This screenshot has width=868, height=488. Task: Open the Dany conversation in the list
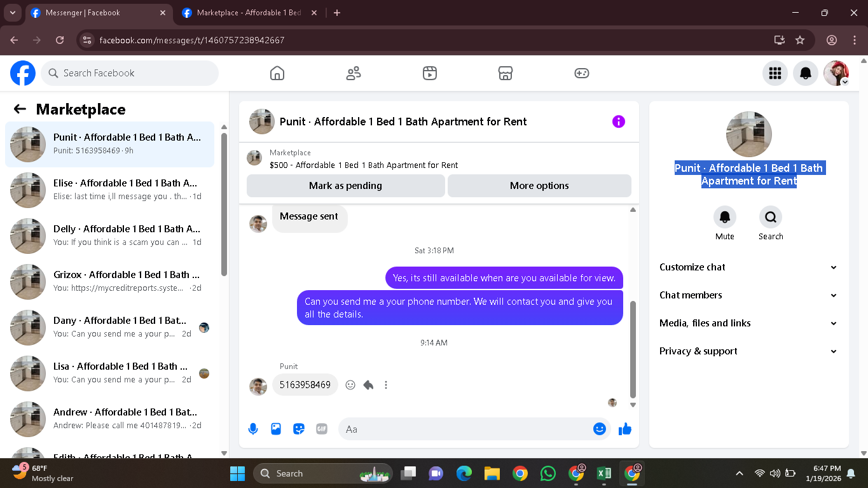point(110,328)
